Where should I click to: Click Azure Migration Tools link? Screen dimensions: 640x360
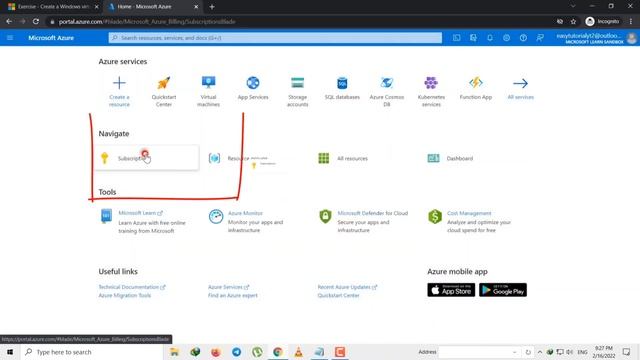click(x=124, y=295)
